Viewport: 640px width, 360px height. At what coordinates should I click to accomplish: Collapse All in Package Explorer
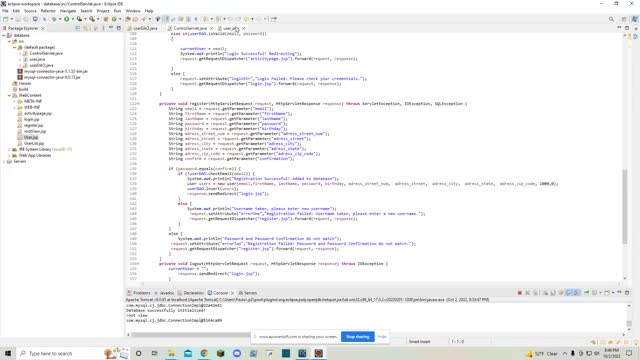(78, 28)
